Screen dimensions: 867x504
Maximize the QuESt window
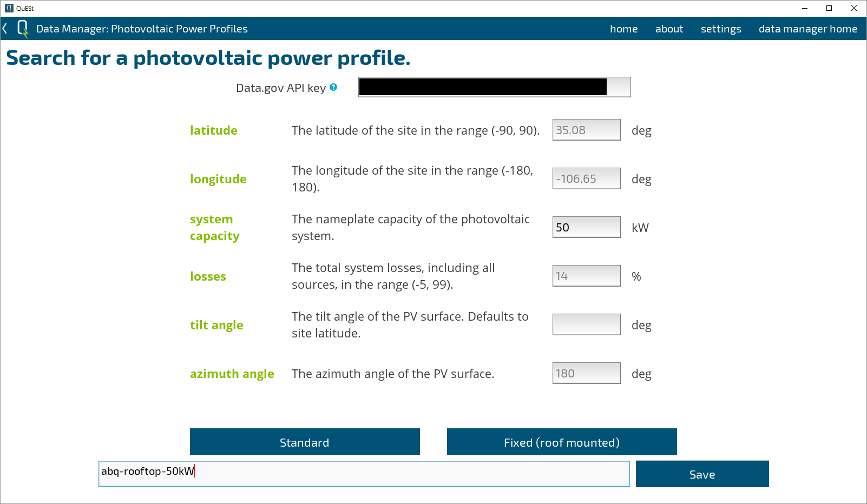[829, 8]
